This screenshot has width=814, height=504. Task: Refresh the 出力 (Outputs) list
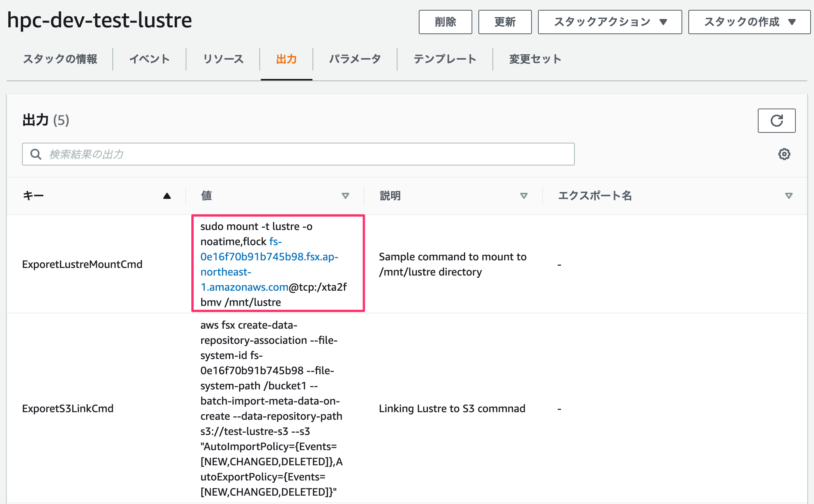point(777,121)
